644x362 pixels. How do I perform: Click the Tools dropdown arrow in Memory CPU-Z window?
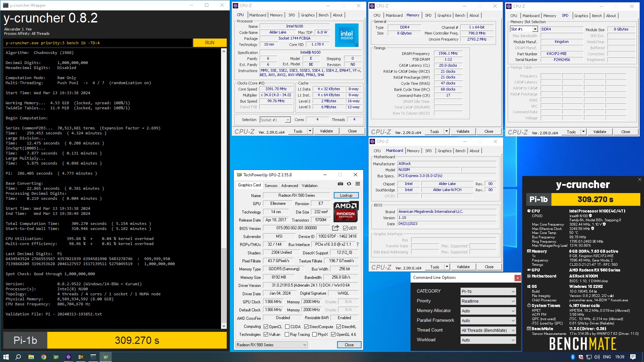coord(446,132)
